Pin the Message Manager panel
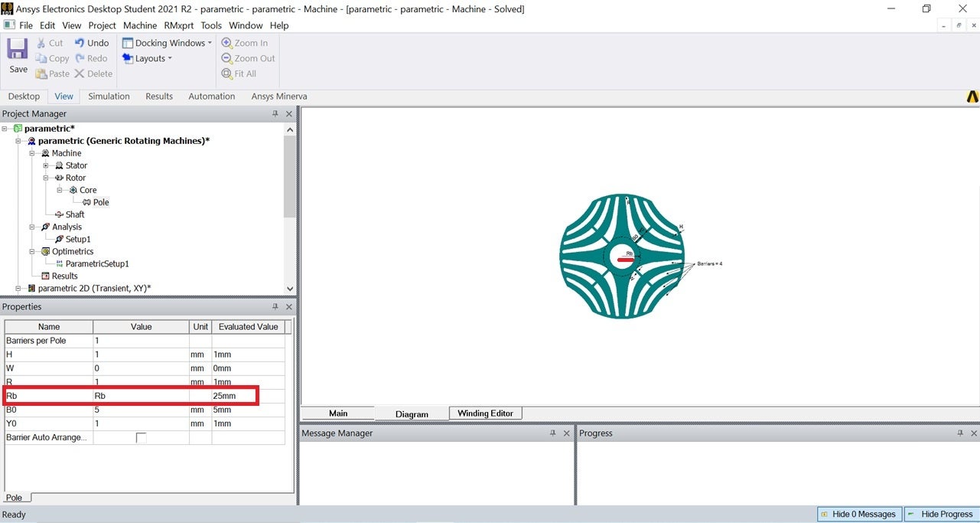The width and height of the screenshot is (980, 523). point(553,433)
